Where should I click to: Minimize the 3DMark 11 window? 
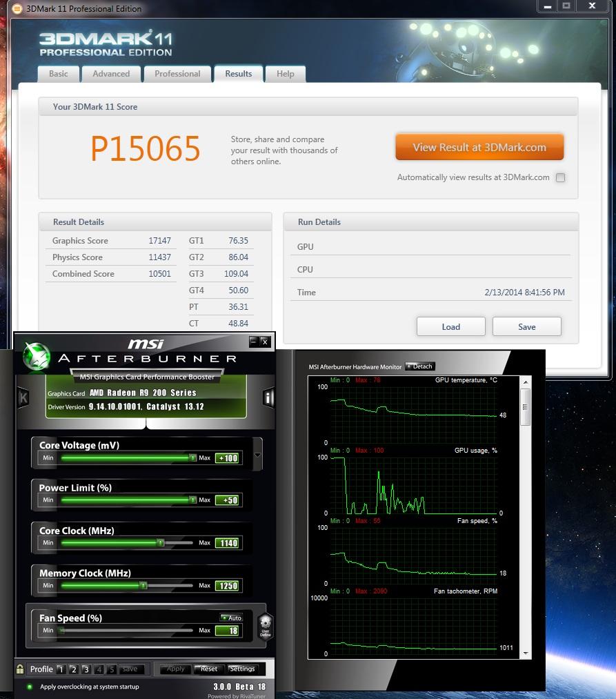click(x=548, y=6)
